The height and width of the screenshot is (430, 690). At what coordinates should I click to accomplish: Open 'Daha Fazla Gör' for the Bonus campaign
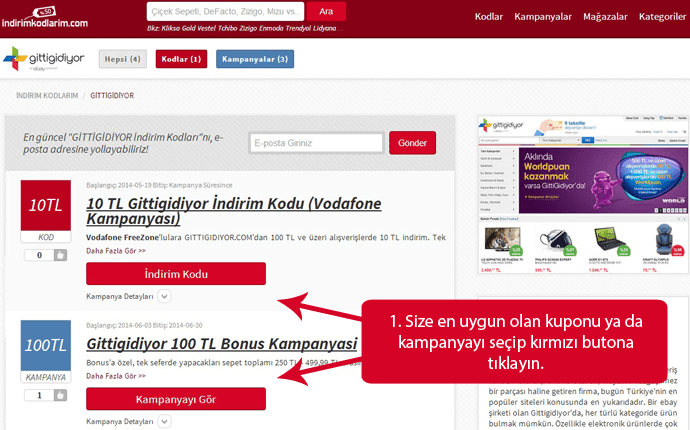(x=117, y=375)
